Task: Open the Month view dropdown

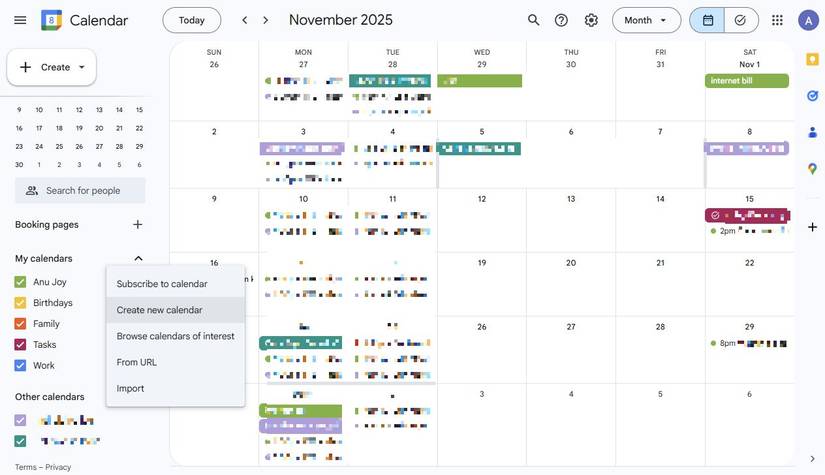Action: (646, 20)
